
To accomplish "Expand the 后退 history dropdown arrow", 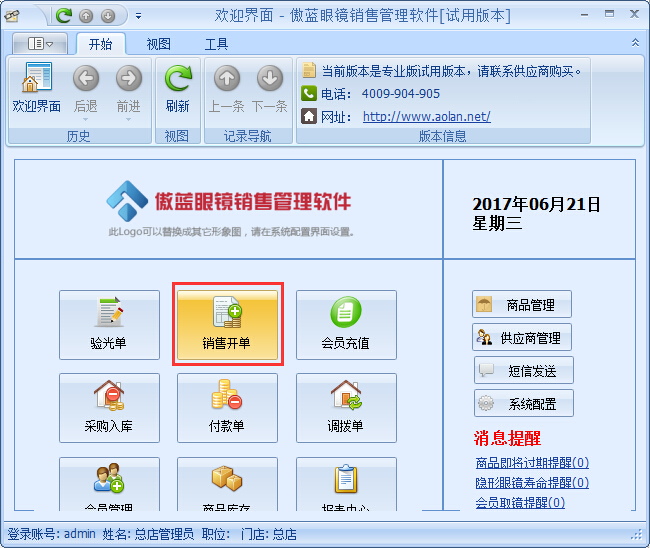I will 86,120.
